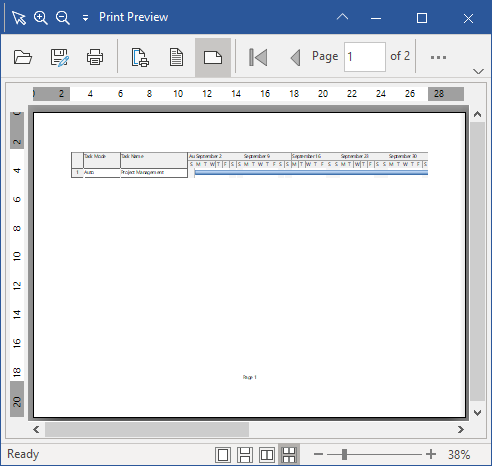
Task: Save the preview with the floppy-pencil icon
Action: coord(60,57)
